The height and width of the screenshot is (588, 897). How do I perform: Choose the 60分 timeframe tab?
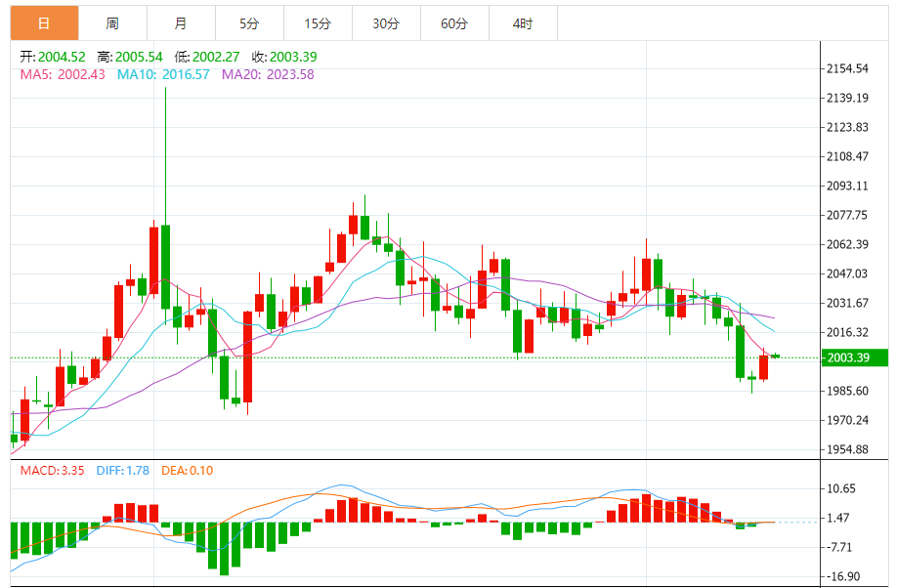tap(454, 23)
